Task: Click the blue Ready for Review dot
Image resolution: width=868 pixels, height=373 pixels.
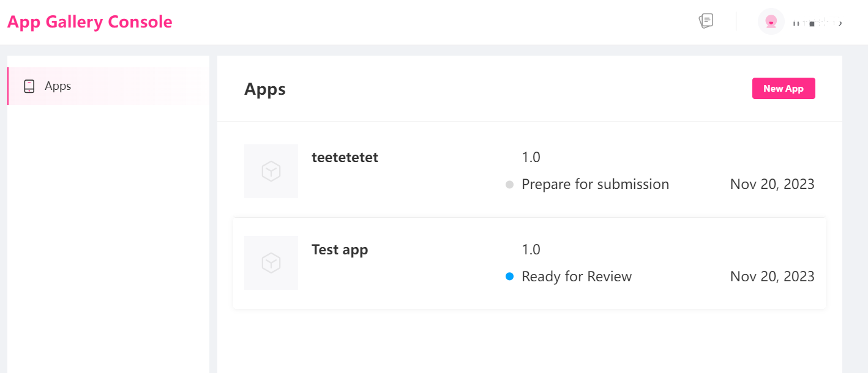Action: tap(509, 277)
